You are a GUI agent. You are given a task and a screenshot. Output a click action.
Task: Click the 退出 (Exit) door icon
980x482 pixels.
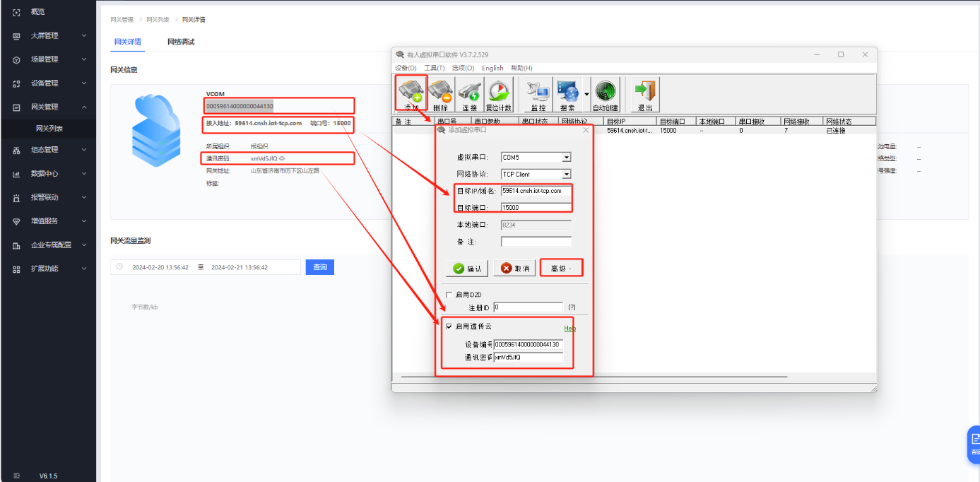click(644, 93)
